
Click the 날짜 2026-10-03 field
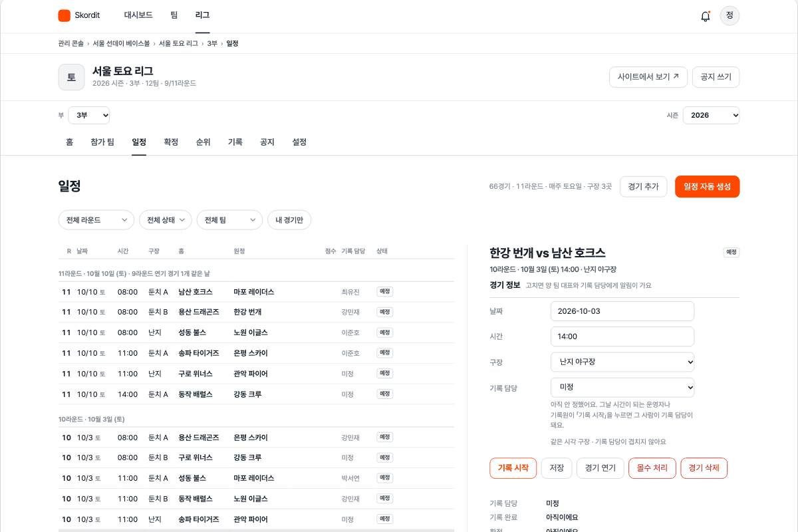coord(622,311)
